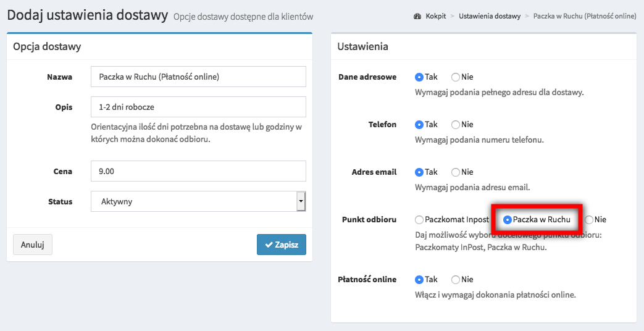The width and height of the screenshot is (644, 331).
Task: Click the Dodaj ustawienia dostawy page title
Action: tap(88, 15)
